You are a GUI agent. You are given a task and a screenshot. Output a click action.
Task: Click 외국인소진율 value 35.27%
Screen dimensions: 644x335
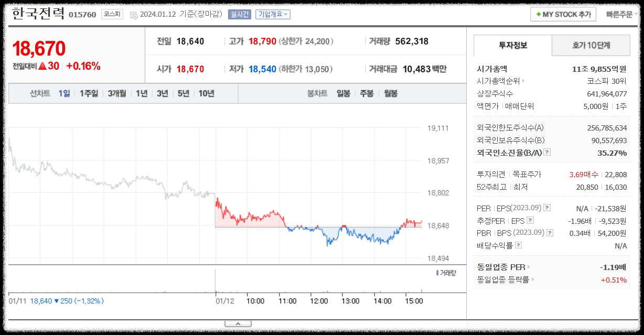tap(612, 153)
